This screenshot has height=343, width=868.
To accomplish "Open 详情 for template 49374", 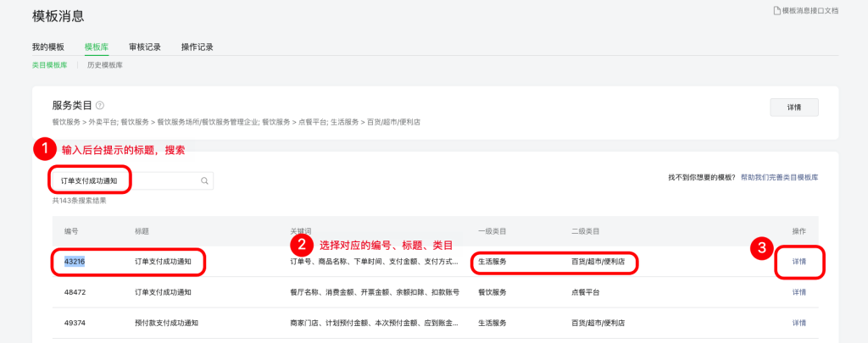I will (x=798, y=323).
